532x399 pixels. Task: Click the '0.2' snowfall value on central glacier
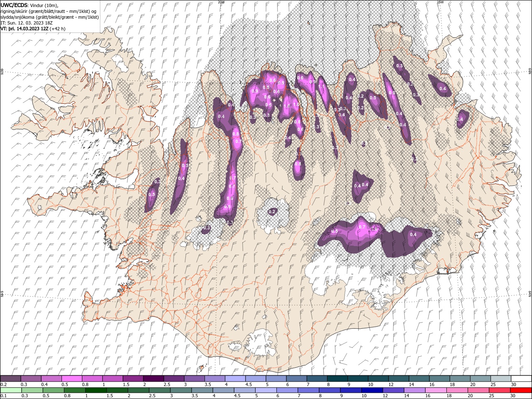pos(272,212)
